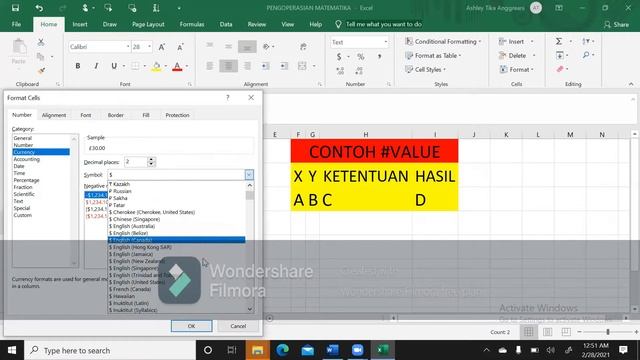Switch to the Protection tab in Format Cells
Viewport: 640px width, 360px height.
coord(177,115)
